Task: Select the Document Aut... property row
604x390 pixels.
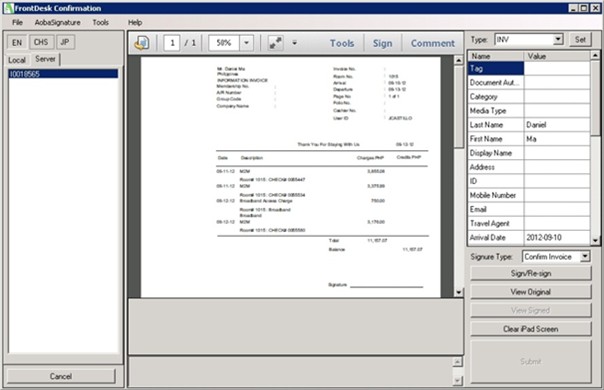Action: pyautogui.click(x=529, y=82)
